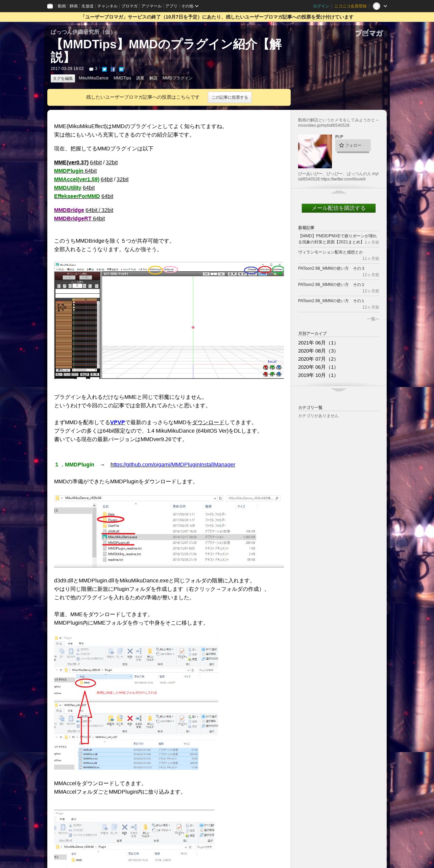
Task: Open the VPVP link
Action: [118, 422]
